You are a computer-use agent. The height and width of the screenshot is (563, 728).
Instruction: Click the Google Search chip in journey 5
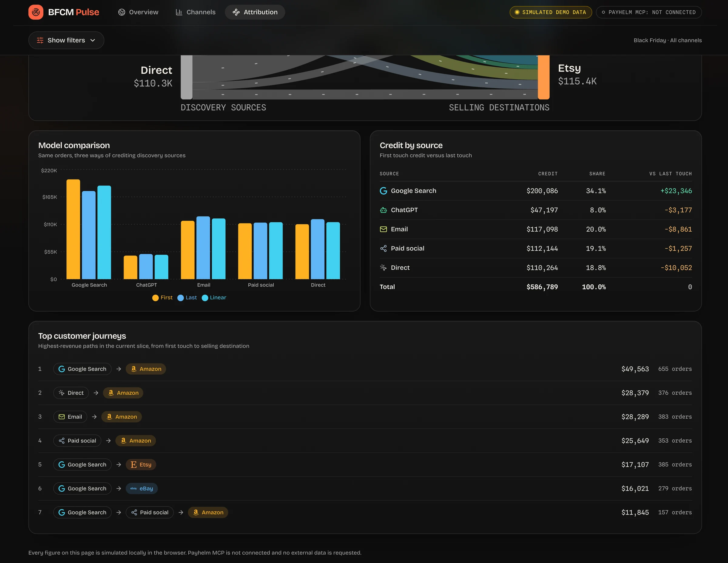[82, 465]
